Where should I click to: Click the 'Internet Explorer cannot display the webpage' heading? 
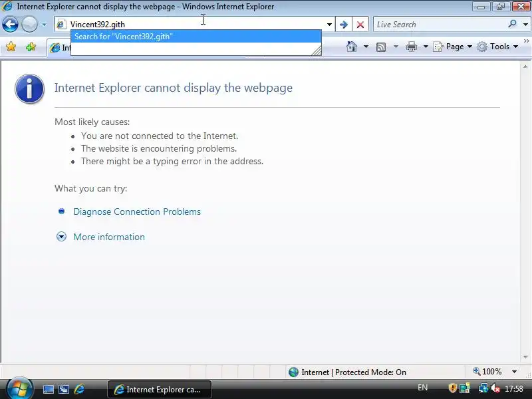tap(174, 88)
